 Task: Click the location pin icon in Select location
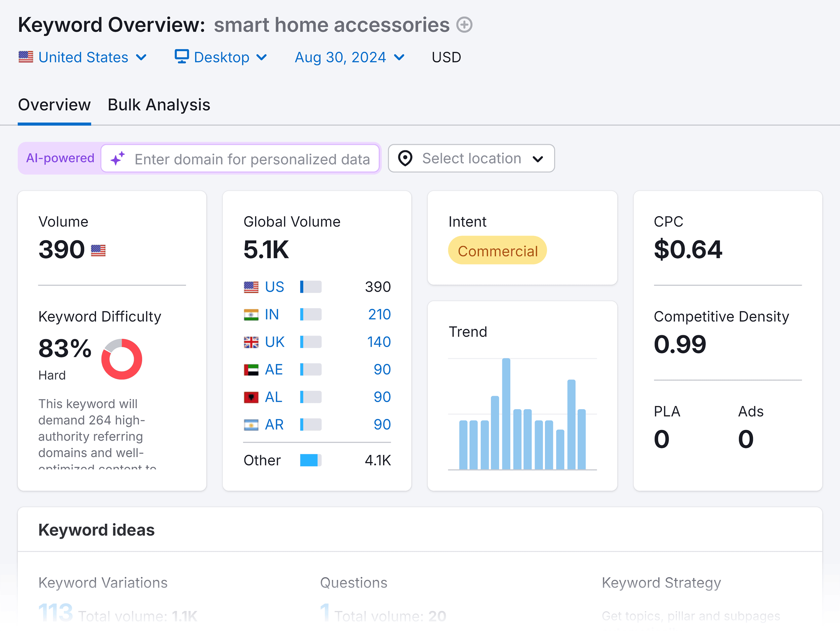[x=406, y=158]
